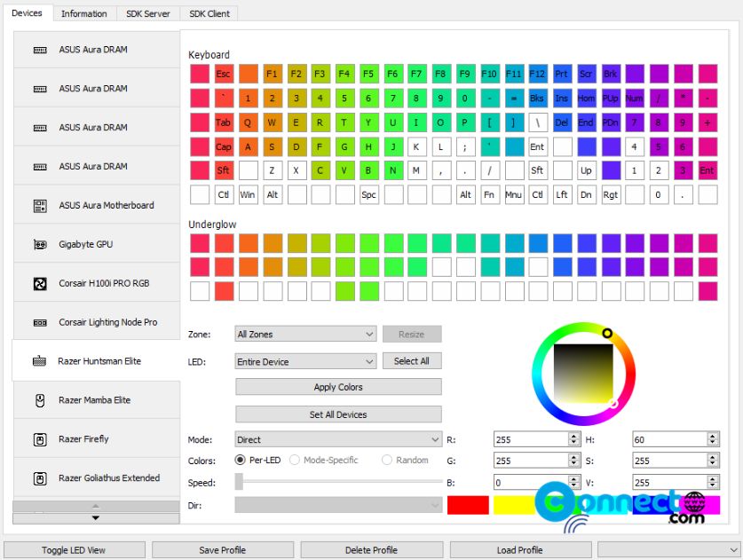Pick the yellow color swatch
743x560 pixels.
point(514,505)
